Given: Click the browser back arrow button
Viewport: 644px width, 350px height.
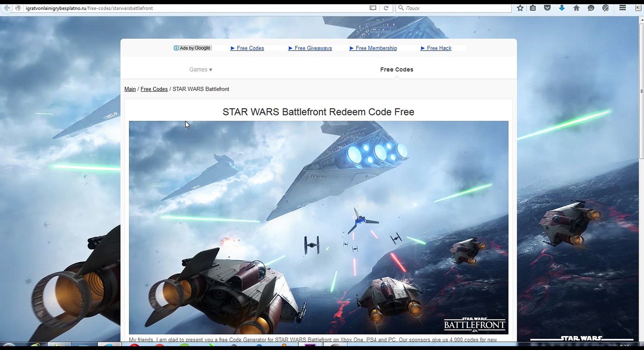Looking at the screenshot, I should [7, 8].
